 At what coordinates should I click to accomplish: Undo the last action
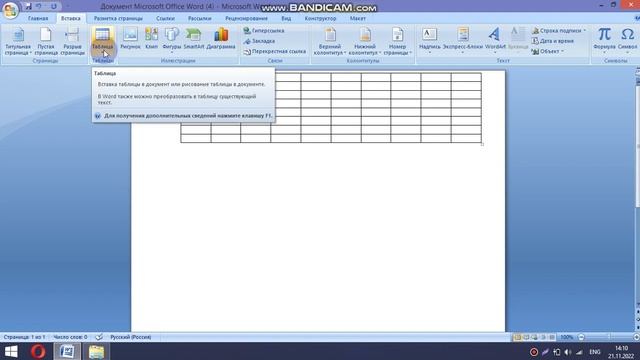(39, 6)
